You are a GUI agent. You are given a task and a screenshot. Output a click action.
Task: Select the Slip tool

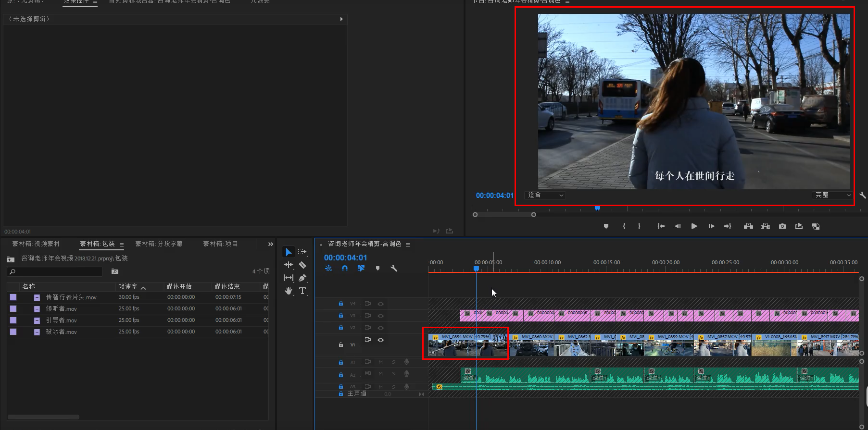[x=288, y=278]
